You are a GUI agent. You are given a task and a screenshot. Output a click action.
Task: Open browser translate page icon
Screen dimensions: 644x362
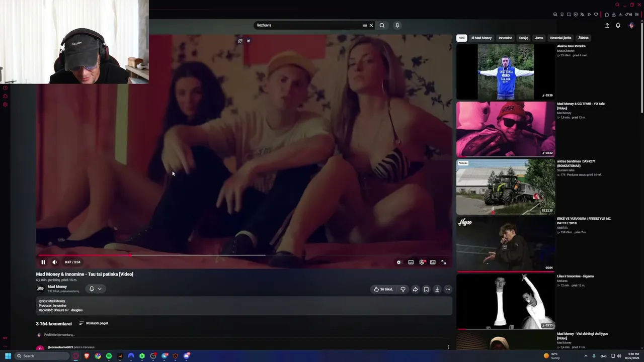click(x=582, y=15)
